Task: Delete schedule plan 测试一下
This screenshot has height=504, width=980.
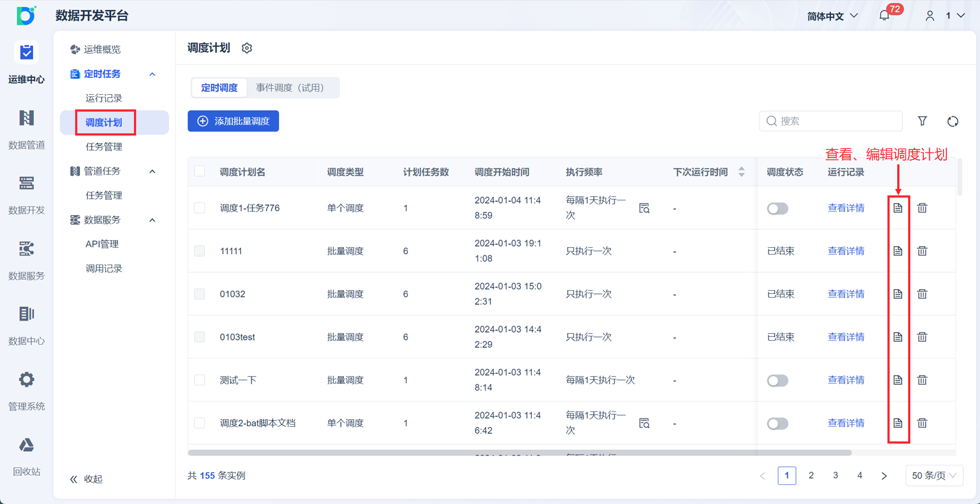Action: tap(922, 380)
